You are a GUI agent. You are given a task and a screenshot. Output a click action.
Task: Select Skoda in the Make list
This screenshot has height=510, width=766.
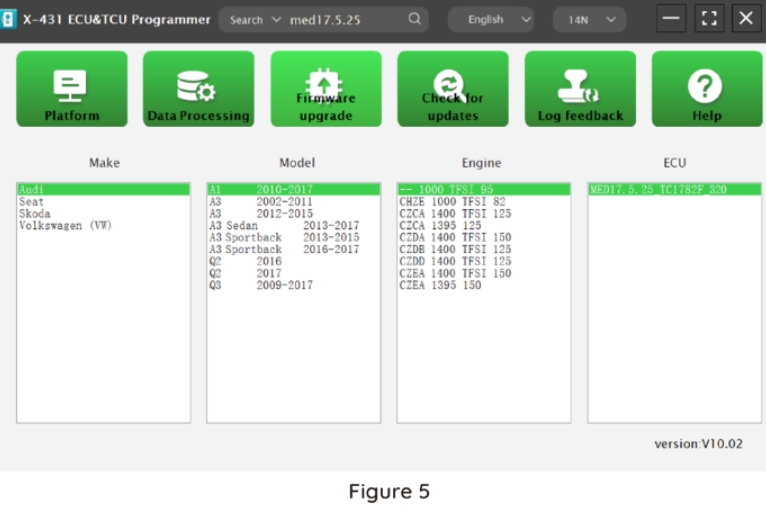click(x=104, y=213)
